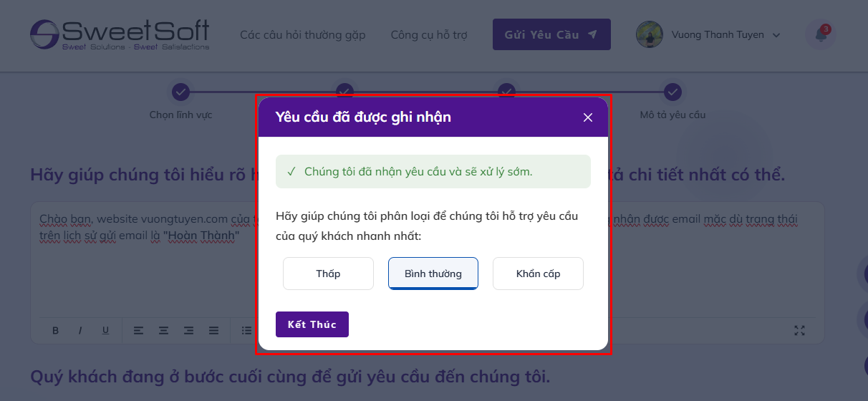Justify text in editor toolbar
The image size is (868, 401).
tap(213, 330)
